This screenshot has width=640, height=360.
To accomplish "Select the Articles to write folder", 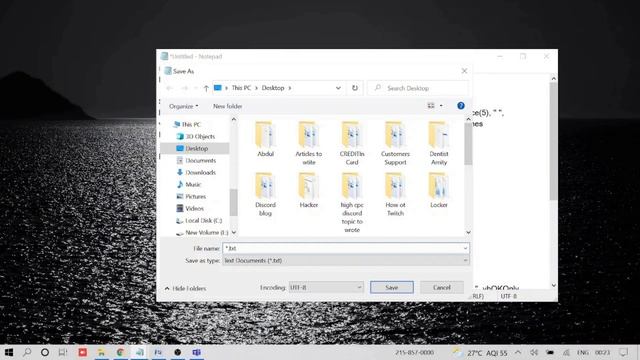I will [x=309, y=143].
